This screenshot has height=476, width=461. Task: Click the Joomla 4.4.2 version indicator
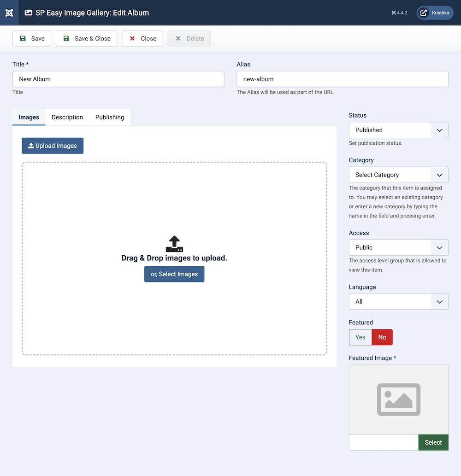(x=399, y=13)
